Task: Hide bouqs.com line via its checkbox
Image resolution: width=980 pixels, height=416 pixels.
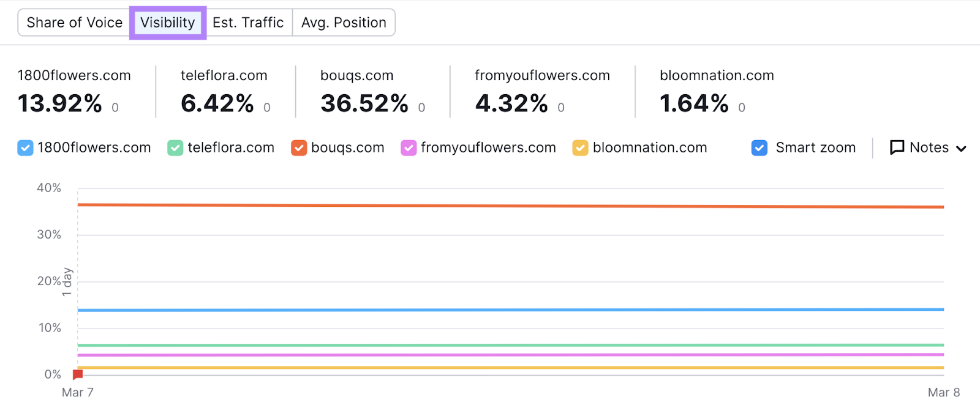Action: click(299, 148)
